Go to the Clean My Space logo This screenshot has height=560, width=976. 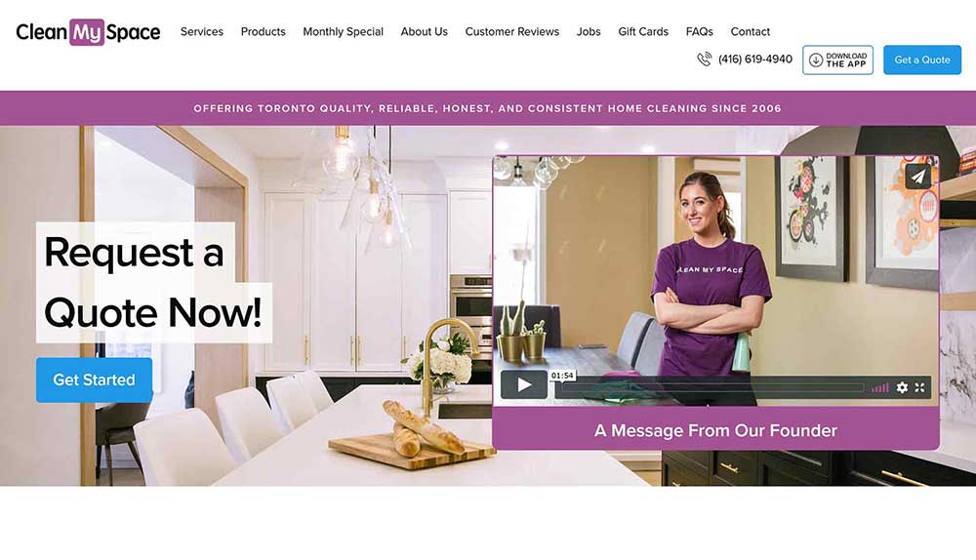pyautogui.click(x=88, y=32)
